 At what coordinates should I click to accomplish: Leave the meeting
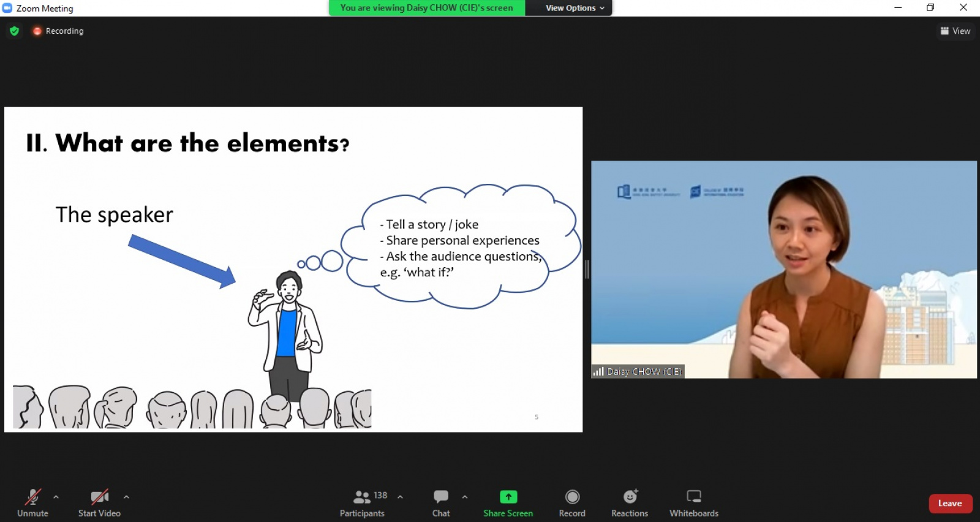click(x=951, y=503)
